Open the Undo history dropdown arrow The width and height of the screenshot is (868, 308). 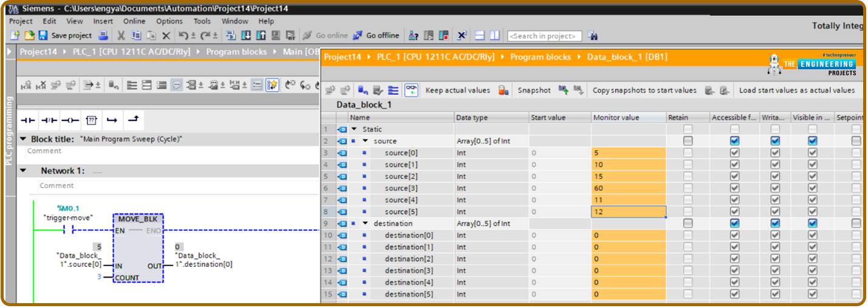point(193,36)
